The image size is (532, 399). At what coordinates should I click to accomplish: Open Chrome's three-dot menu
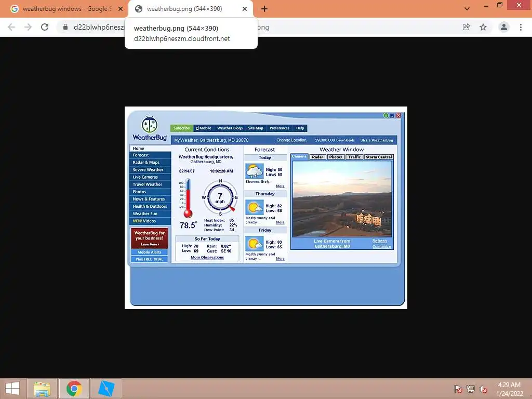pyautogui.click(x=521, y=27)
